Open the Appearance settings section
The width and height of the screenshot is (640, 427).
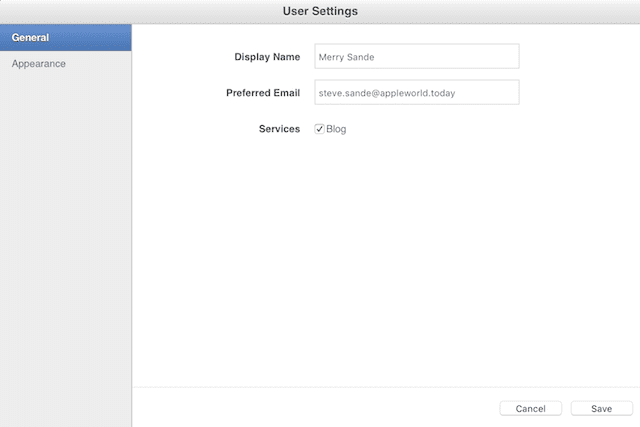[39, 64]
